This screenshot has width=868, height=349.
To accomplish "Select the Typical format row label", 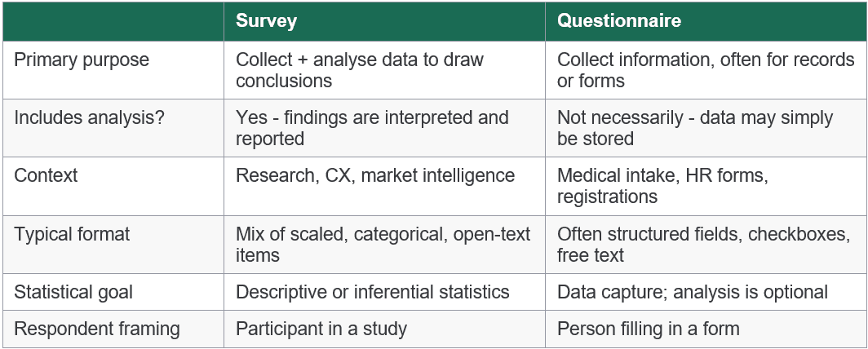I will click(72, 235).
